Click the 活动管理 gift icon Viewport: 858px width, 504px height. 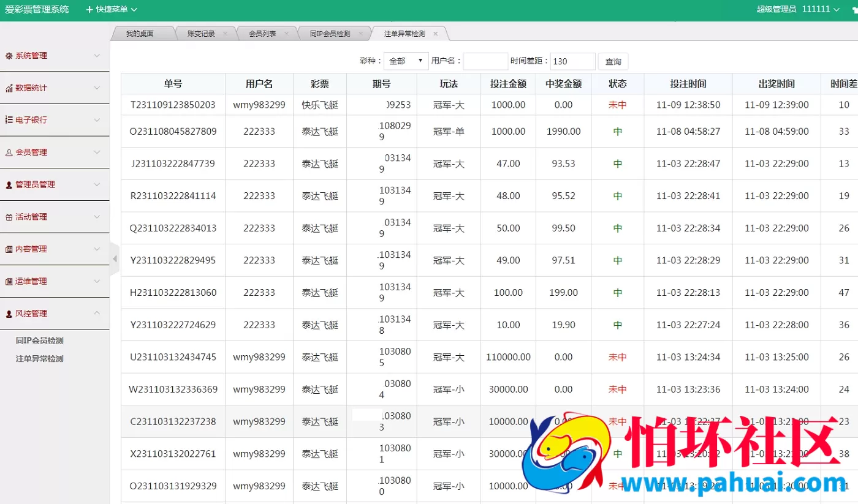(9, 217)
